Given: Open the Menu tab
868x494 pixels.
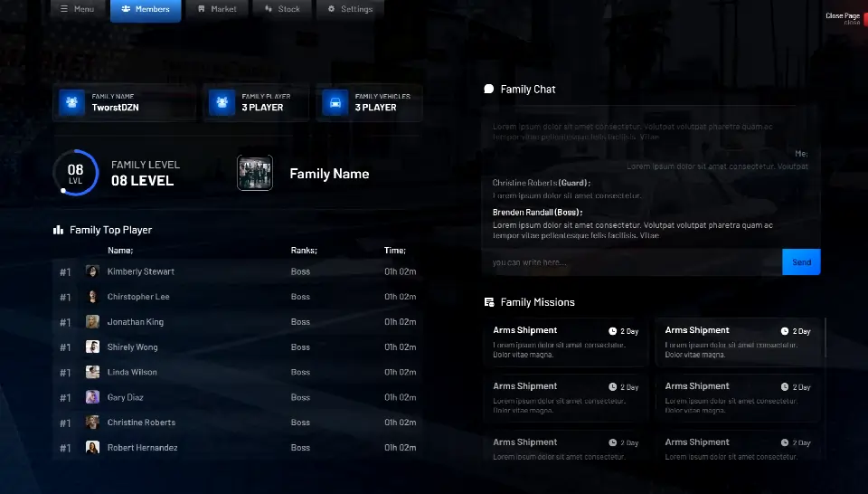Looking at the screenshot, I should (x=78, y=9).
